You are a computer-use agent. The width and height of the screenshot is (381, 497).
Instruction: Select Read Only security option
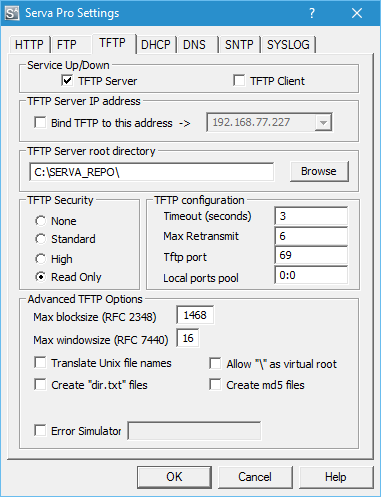[40, 277]
